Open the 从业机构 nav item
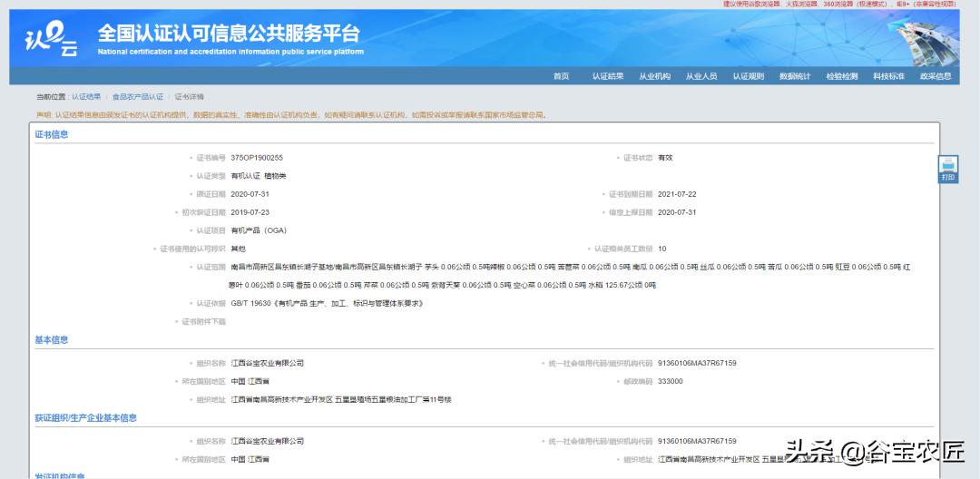This screenshot has width=980, height=479. [654, 76]
